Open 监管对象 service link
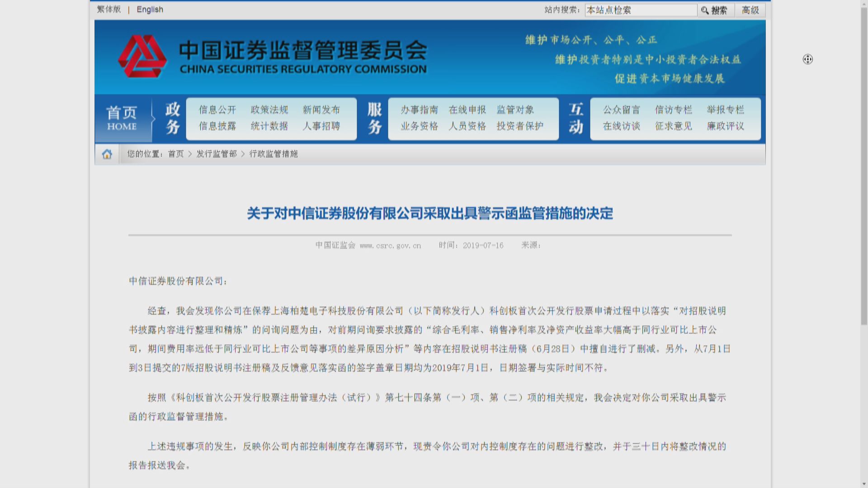 coord(515,110)
